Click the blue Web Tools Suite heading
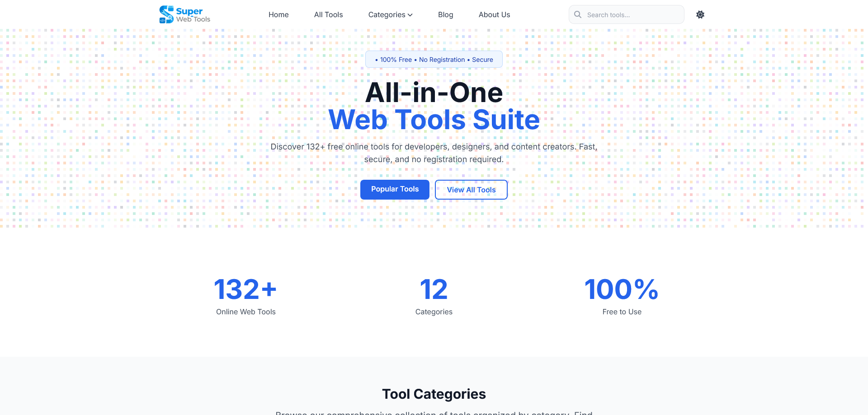Screen dimensions: 868x415 [x=434, y=120]
